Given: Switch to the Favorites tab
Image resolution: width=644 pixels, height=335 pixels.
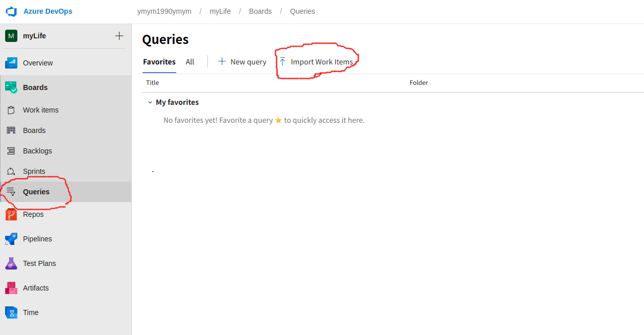Looking at the screenshot, I should click(x=159, y=62).
